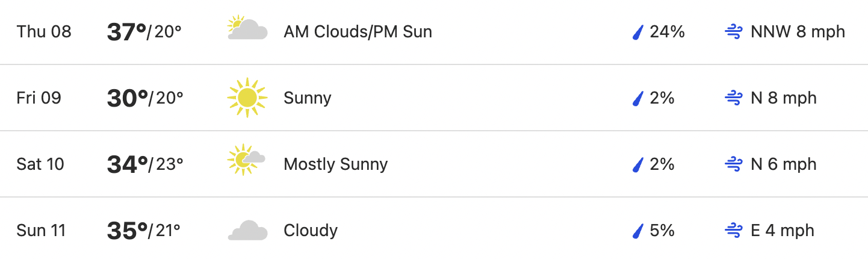868x259 pixels.
Task: Click the Sunny icon for Friday
Action: (x=247, y=98)
